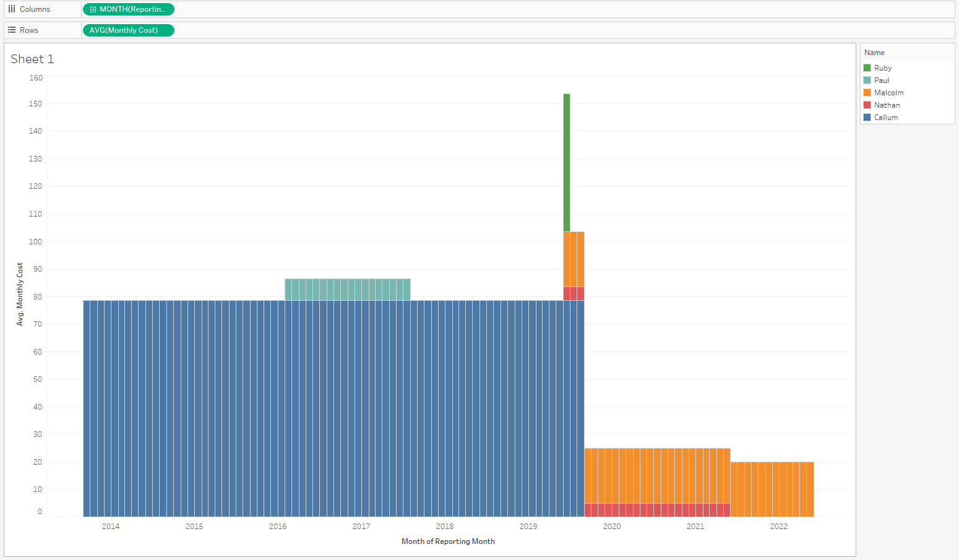The width and height of the screenshot is (959, 560).
Task: Click the Month of Reporting Month axis label
Action: tap(447, 541)
